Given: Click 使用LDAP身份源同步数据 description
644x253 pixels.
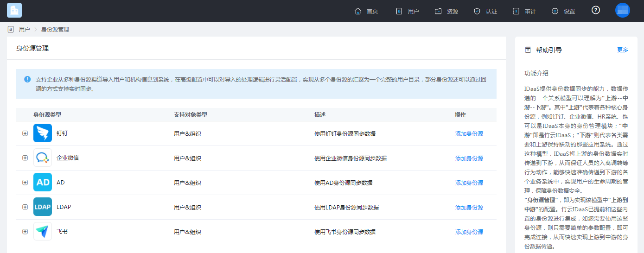Looking at the screenshot, I should [x=347, y=208].
